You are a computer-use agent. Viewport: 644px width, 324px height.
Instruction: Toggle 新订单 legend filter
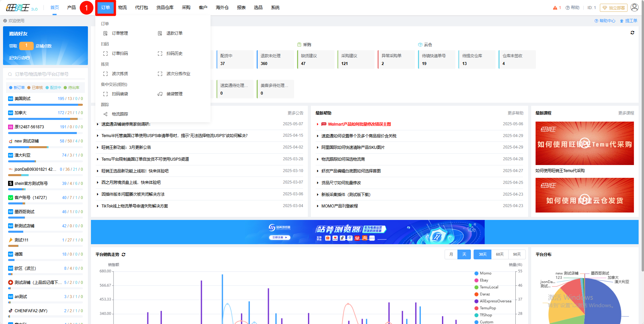(17, 88)
